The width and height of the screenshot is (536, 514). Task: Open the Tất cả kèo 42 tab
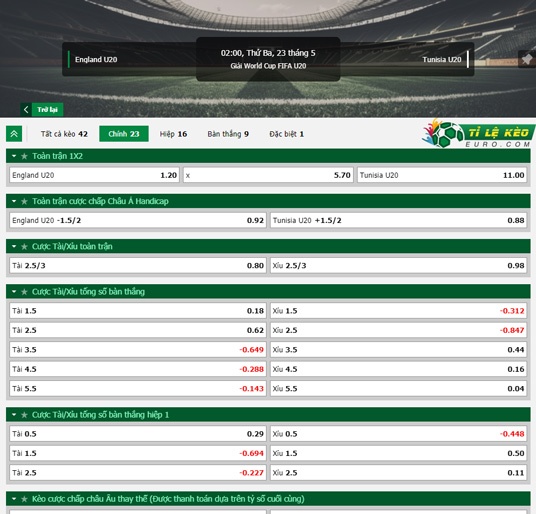tap(64, 134)
